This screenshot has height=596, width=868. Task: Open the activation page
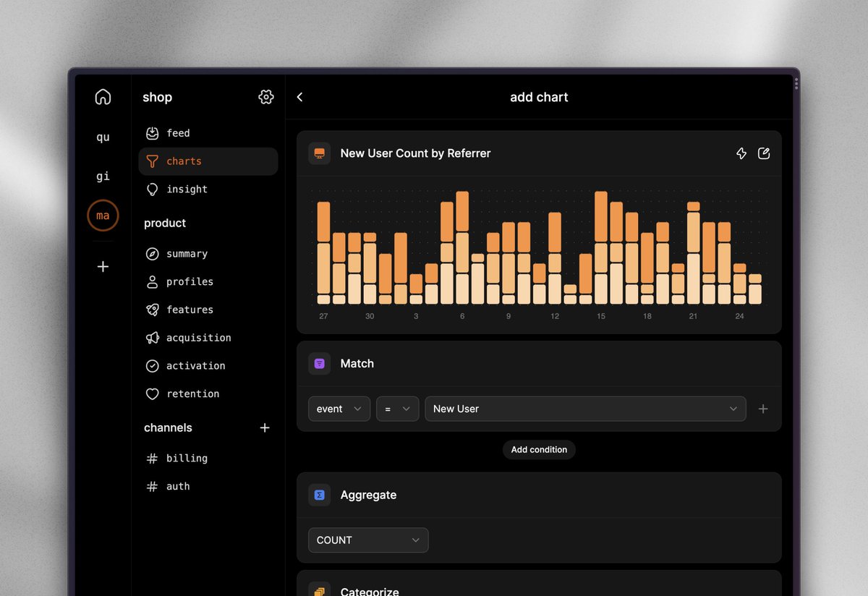[x=208, y=366]
